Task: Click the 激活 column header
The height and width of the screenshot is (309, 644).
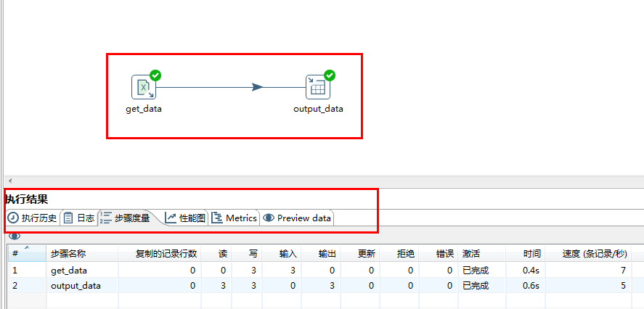Action: 482,253
